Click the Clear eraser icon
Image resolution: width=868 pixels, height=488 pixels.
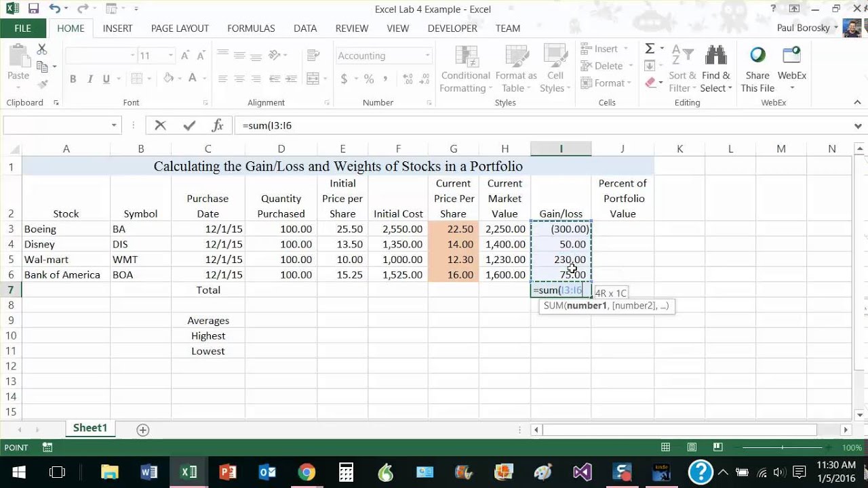(x=651, y=83)
